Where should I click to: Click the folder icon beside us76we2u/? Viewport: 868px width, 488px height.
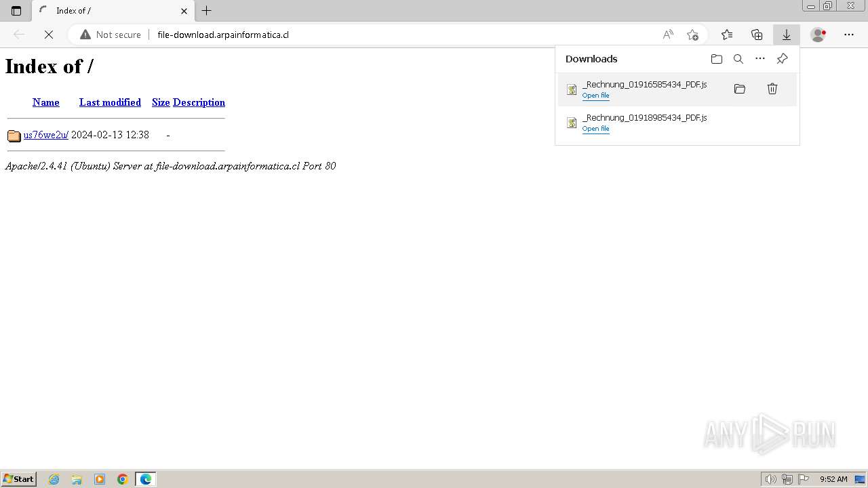14,136
